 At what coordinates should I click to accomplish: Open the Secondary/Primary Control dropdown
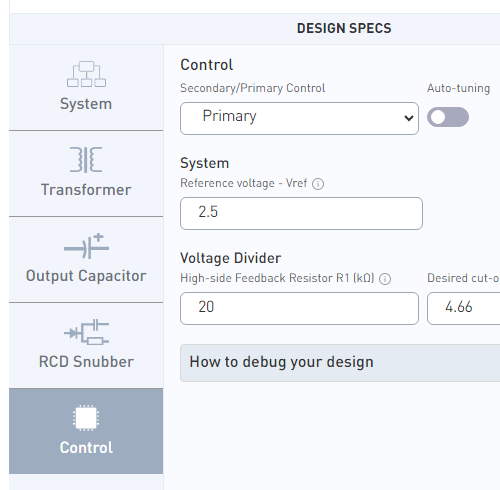299,118
